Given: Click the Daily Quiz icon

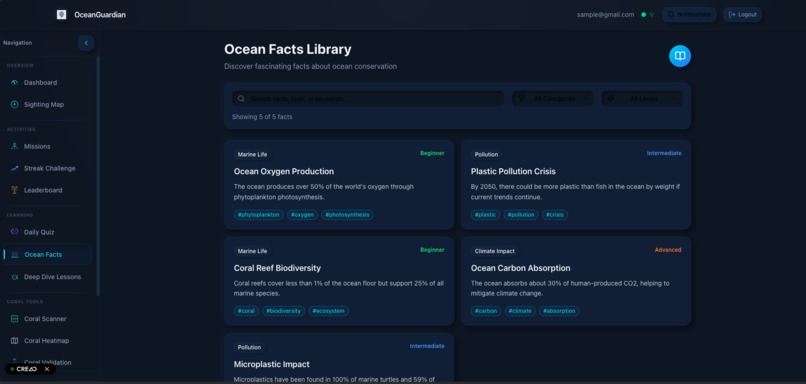Looking at the screenshot, I should [x=14, y=232].
